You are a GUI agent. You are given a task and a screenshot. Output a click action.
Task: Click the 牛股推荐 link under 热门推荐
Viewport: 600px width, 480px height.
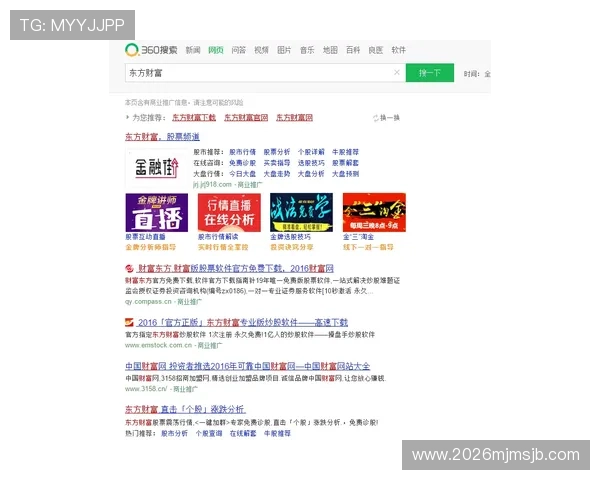(x=277, y=434)
